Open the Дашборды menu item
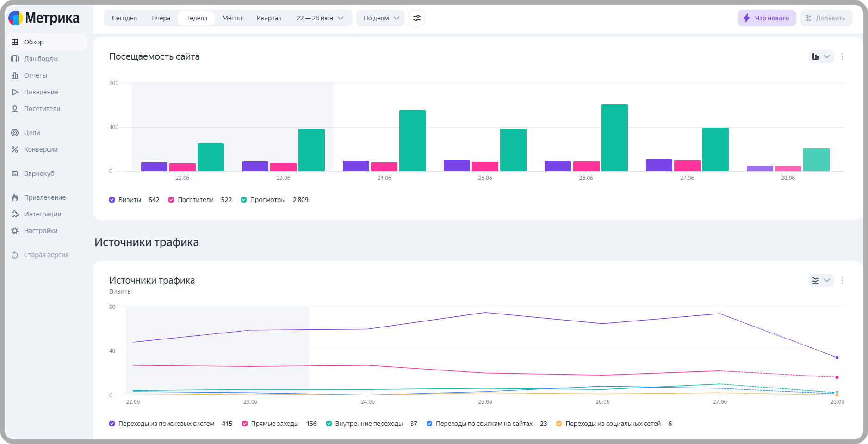 pyautogui.click(x=46, y=59)
